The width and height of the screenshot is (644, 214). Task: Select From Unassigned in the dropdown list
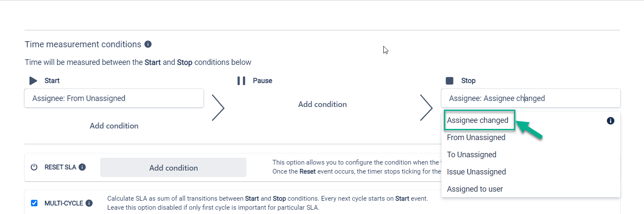[476, 138]
